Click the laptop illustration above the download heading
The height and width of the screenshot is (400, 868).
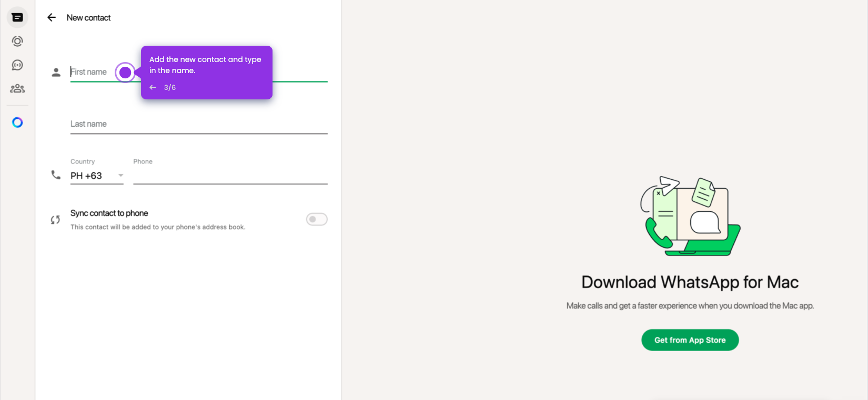coord(690,216)
